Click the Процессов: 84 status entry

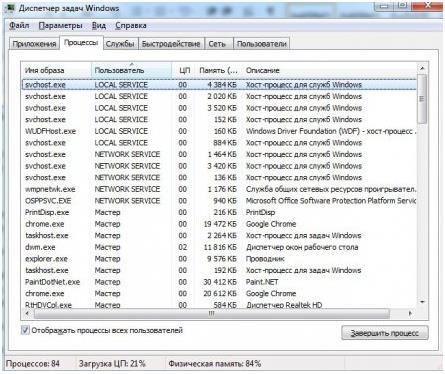[33, 363]
